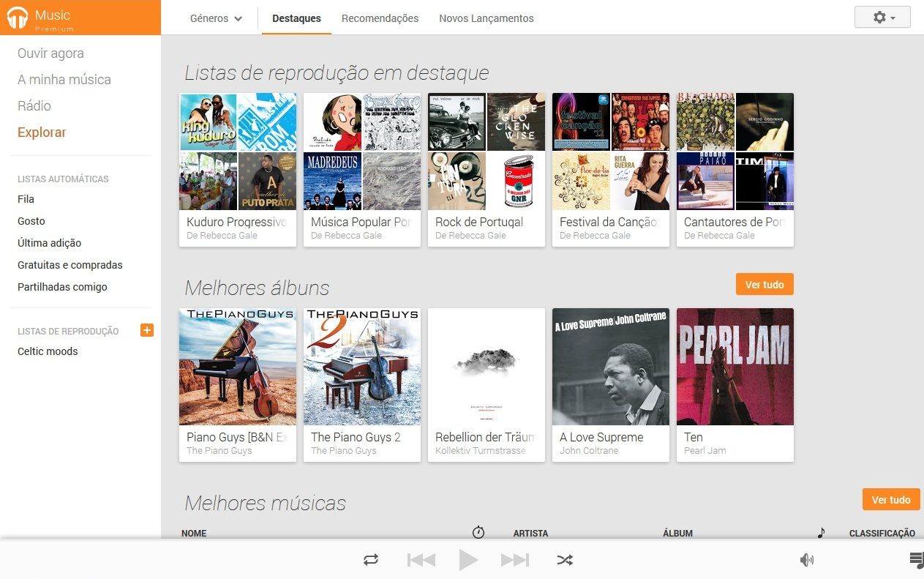
Task: Open the play queue icon
Action: click(x=916, y=560)
